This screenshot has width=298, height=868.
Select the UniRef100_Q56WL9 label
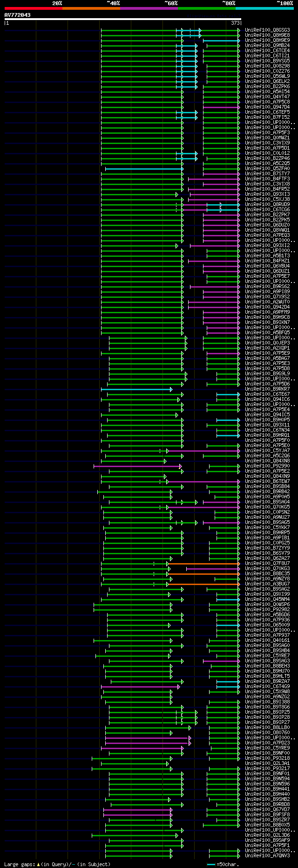pyautogui.click(x=267, y=76)
